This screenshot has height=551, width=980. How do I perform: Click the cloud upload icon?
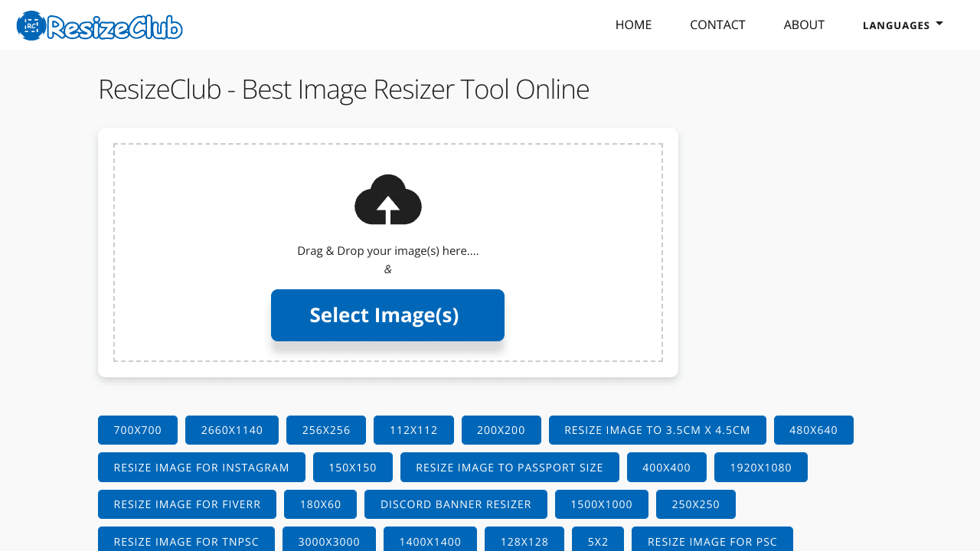click(x=388, y=200)
